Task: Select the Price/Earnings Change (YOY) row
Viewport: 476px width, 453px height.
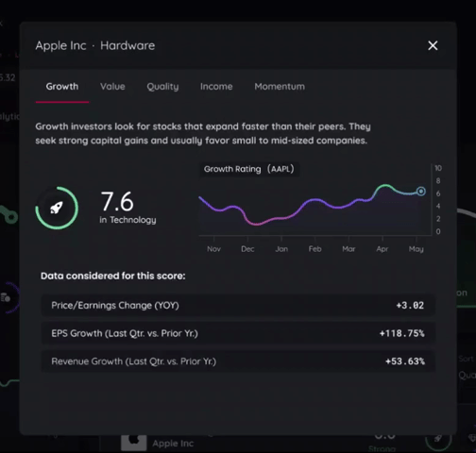Action: (238, 305)
